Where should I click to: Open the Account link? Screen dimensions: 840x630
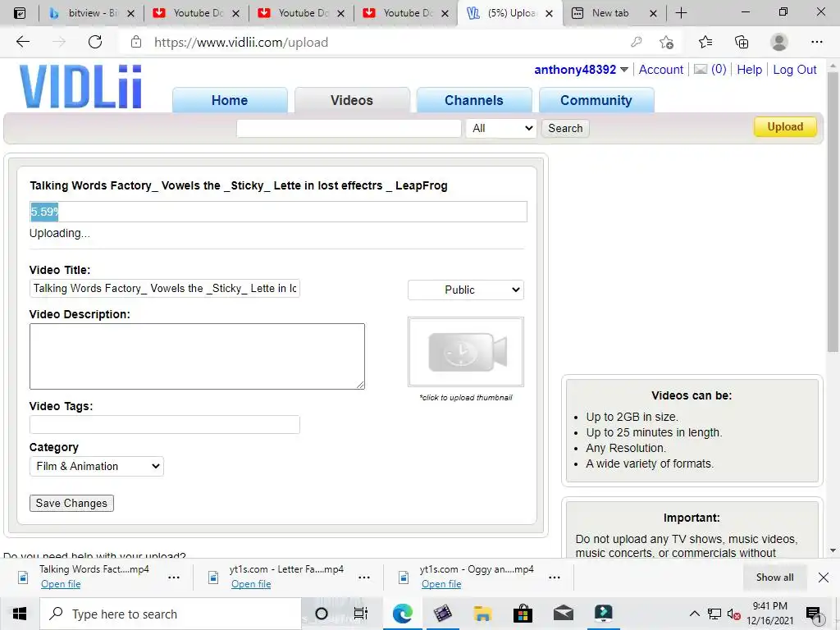[x=660, y=70]
